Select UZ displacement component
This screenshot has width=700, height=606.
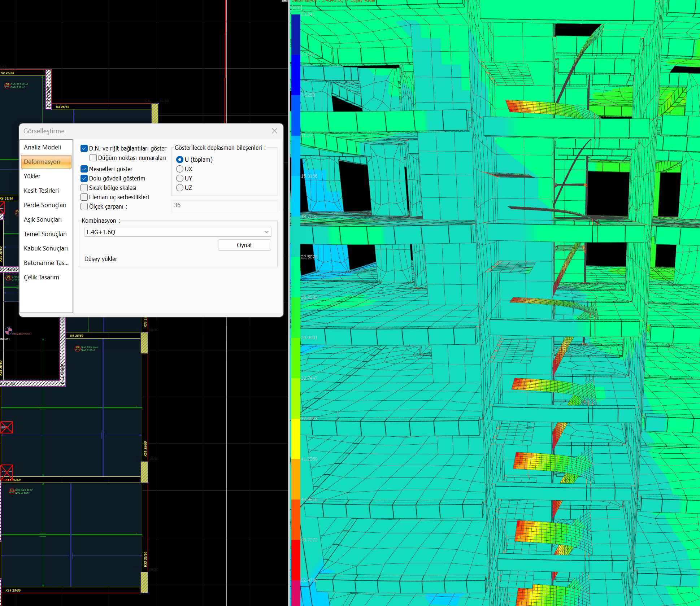180,188
